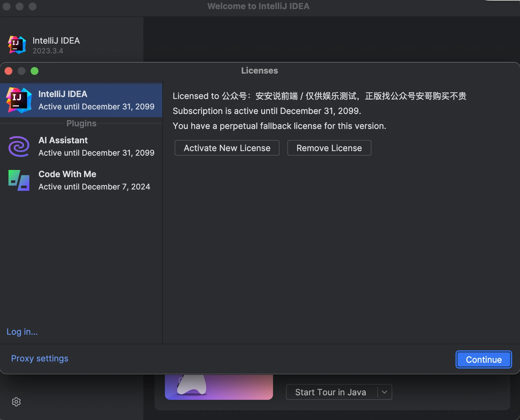Select IntelliJ IDEA license entry
This screenshot has height=420, width=520.
81,100
